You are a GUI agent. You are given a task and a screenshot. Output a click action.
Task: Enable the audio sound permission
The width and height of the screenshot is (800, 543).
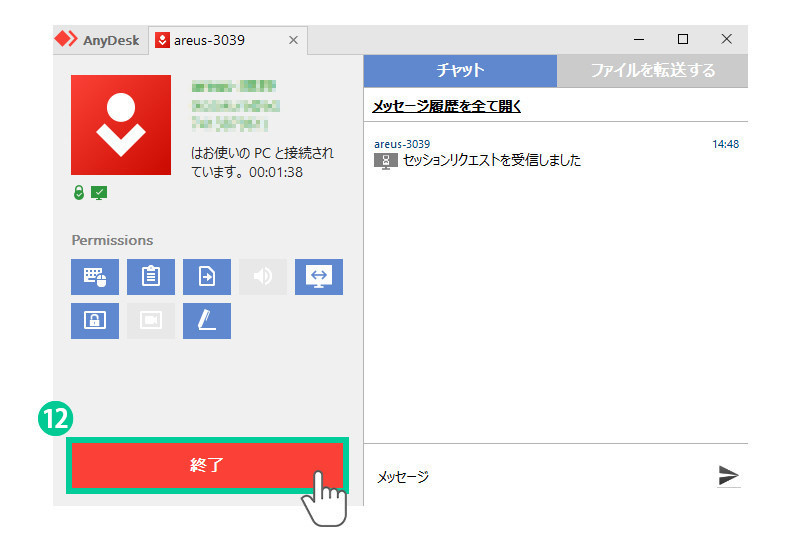263,277
